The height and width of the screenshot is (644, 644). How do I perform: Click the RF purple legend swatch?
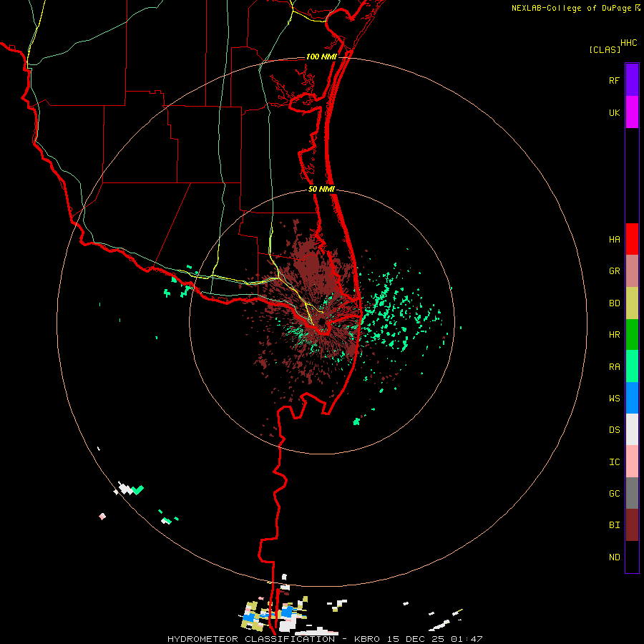pos(632,80)
